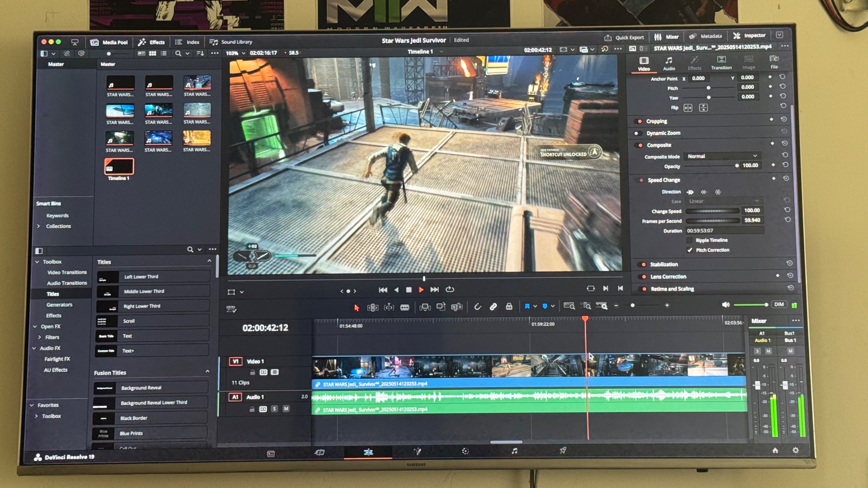The image size is (868, 488).
Task: Stop playback
Action: pyautogui.click(x=408, y=289)
